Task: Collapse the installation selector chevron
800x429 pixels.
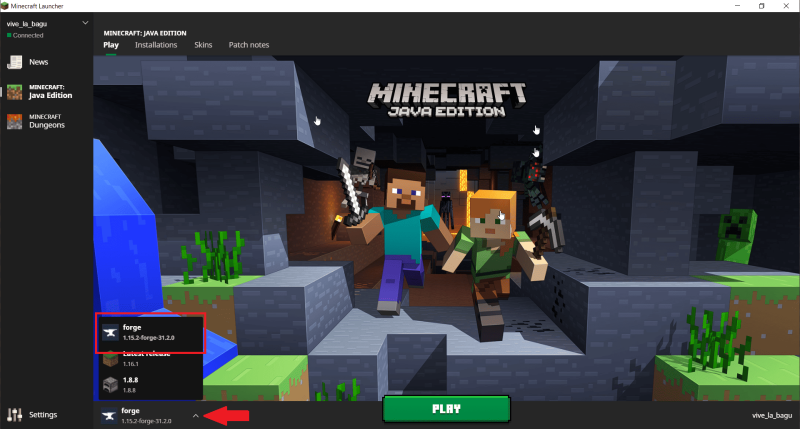Action: click(x=195, y=416)
